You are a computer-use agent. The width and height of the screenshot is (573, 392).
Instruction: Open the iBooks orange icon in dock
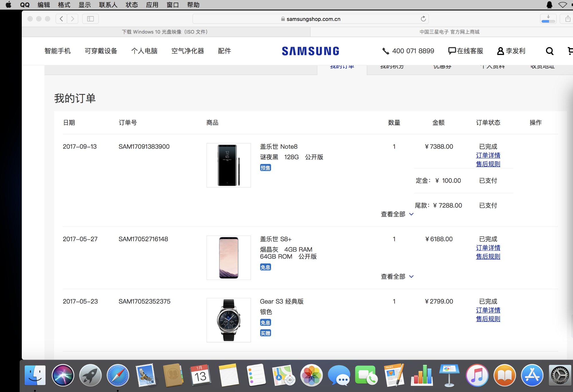point(504,375)
